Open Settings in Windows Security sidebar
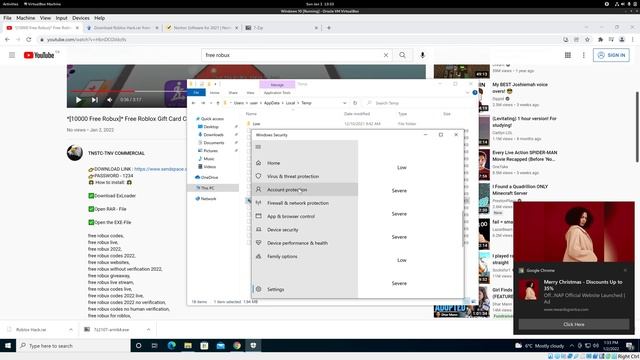 [276, 289]
